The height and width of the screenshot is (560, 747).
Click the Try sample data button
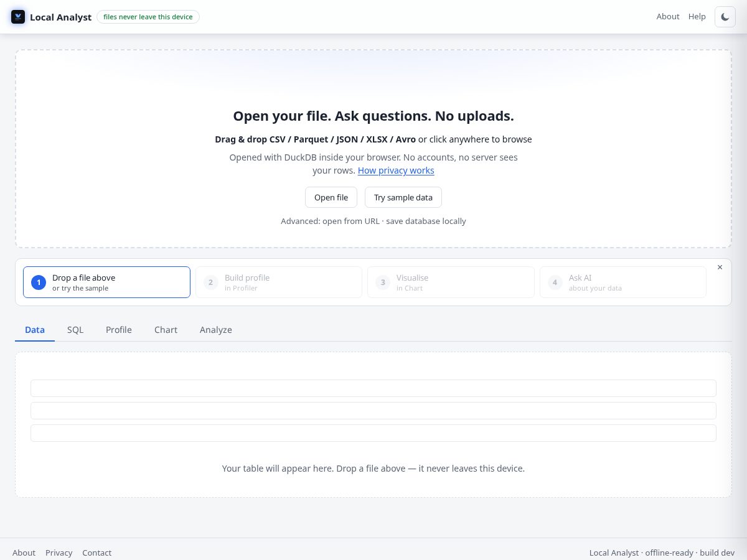(x=403, y=197)
